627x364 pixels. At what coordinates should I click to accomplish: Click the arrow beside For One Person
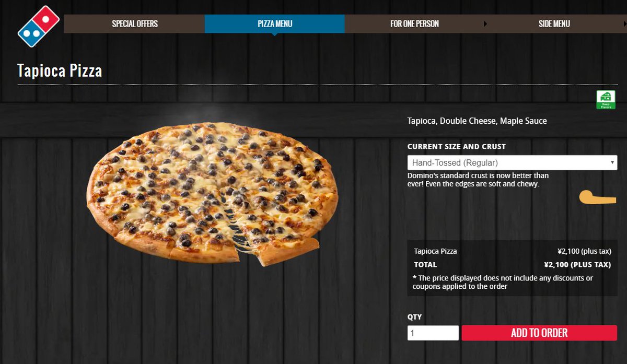(485, 24)
